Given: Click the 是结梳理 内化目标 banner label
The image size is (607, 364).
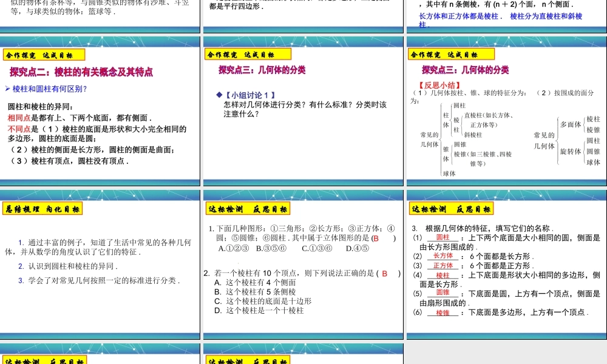Looking at the screenshot, I should click(42, 207).
